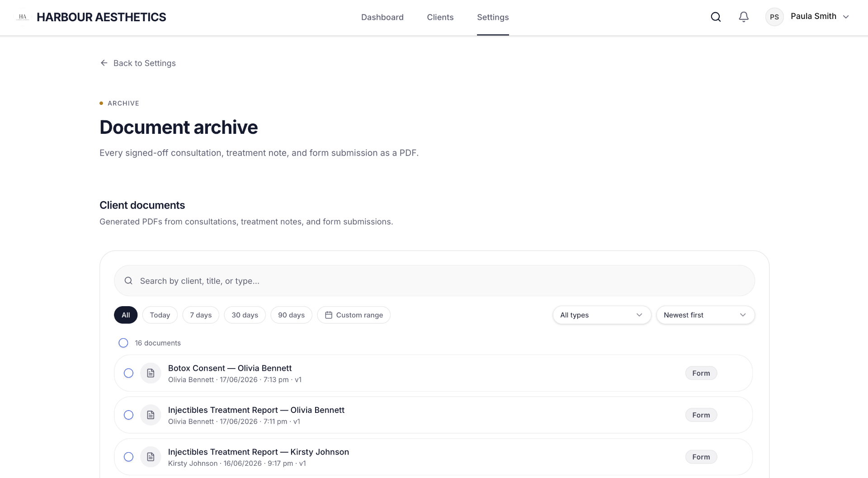This screenshot has height=478, width=868.
Task: Click Form tag on Olivia Bennett Injectibles row
Action: point(701,415)
